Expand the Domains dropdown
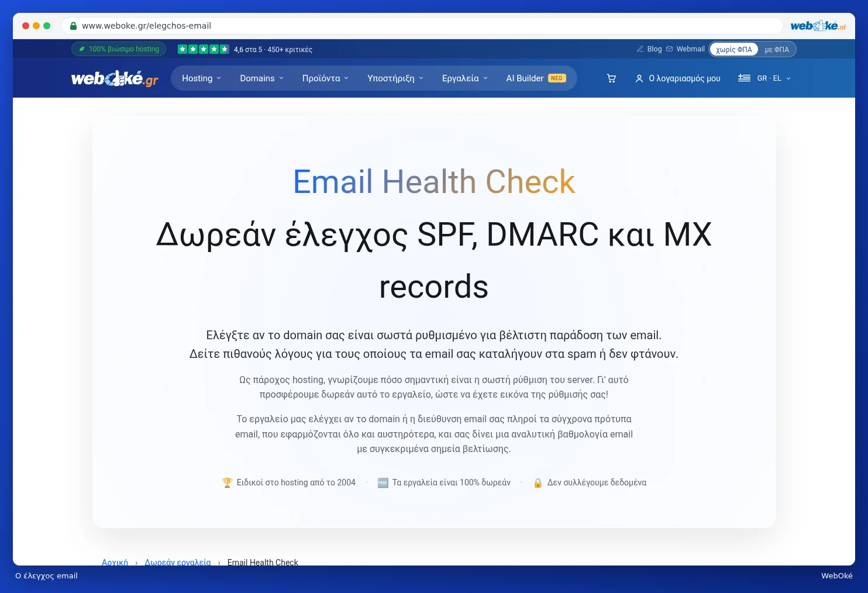 [x=261, y=78]
